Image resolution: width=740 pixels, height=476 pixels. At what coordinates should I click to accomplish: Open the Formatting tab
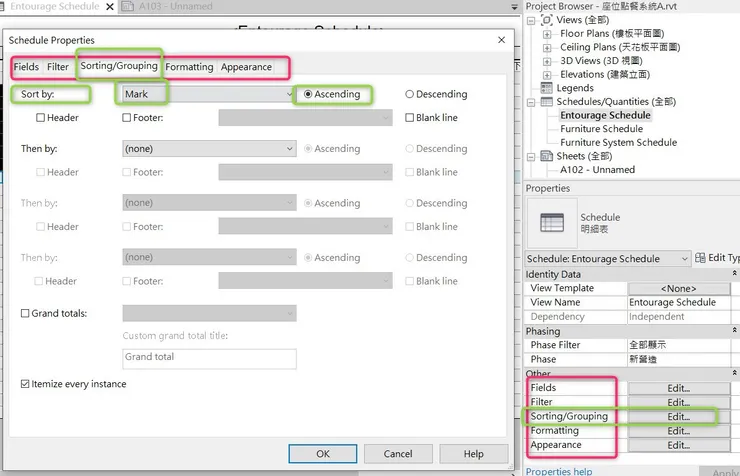tap(189, 67)
